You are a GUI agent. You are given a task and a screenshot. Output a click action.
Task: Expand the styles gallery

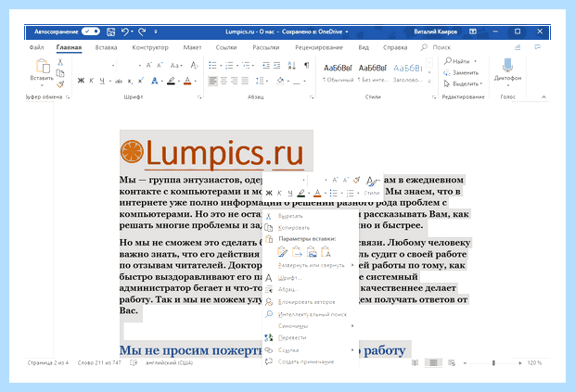click(x=429, y=82)
